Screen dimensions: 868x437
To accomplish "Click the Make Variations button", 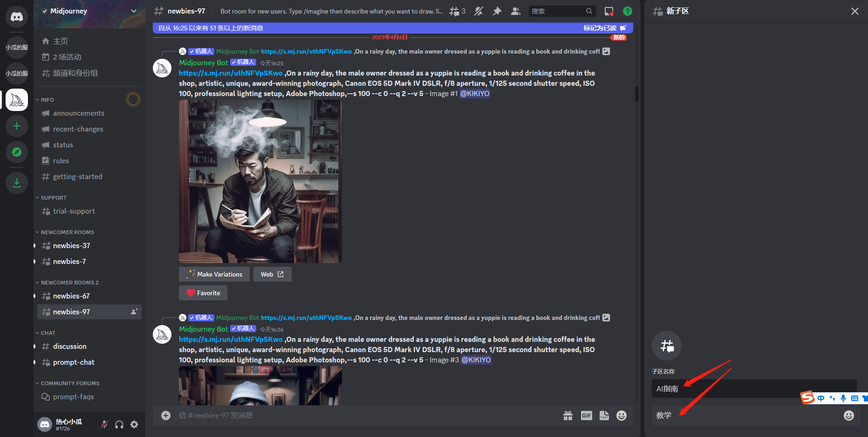I will [214, 274].
